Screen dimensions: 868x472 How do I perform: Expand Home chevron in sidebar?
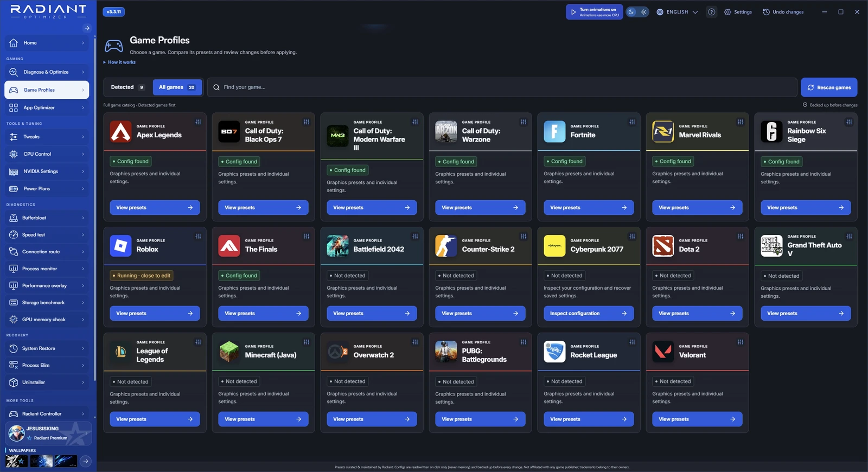[x=83, y=43]
